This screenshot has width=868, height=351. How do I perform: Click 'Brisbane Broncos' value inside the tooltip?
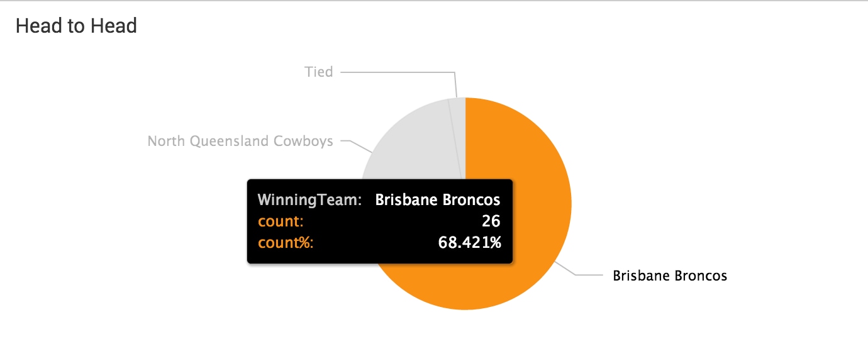[x=438, y=200]
